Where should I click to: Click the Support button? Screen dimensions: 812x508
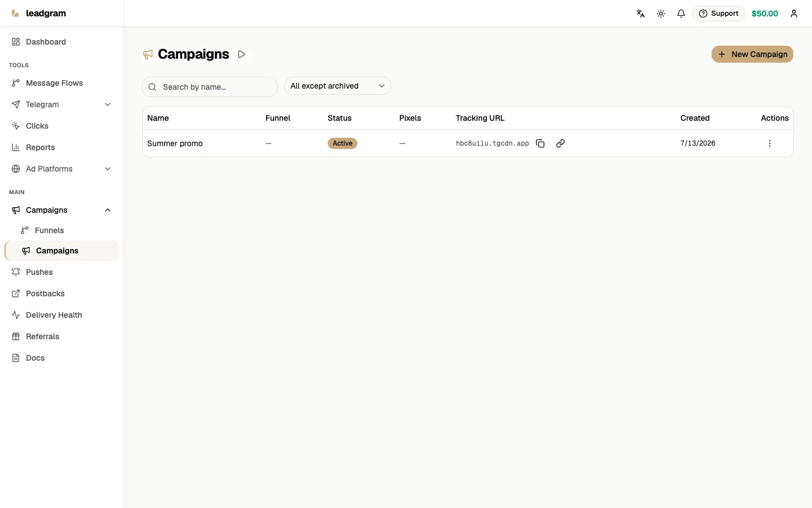click(x=718, y=14)
